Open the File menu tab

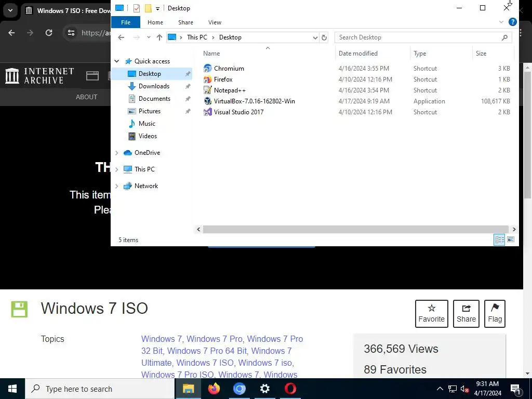[x=126, y=22]
